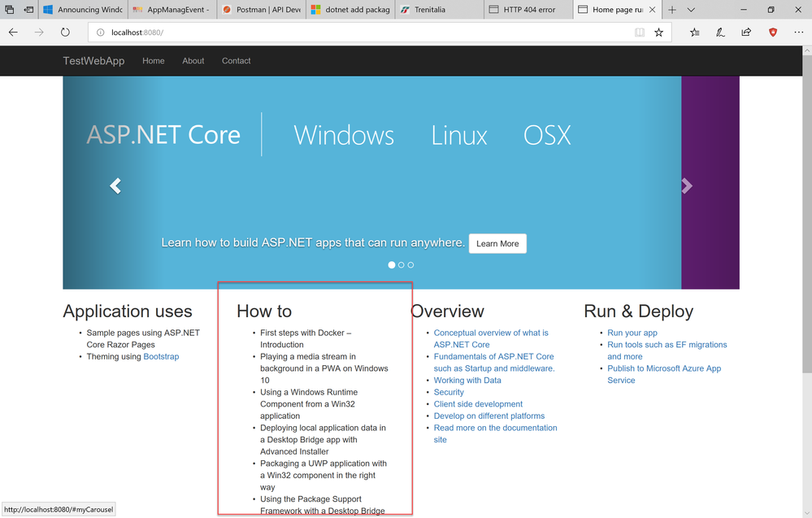Open Fundamentals of ASP.NET Core link
The height and width of the screenshot is (518, 812).
[494, 363]
